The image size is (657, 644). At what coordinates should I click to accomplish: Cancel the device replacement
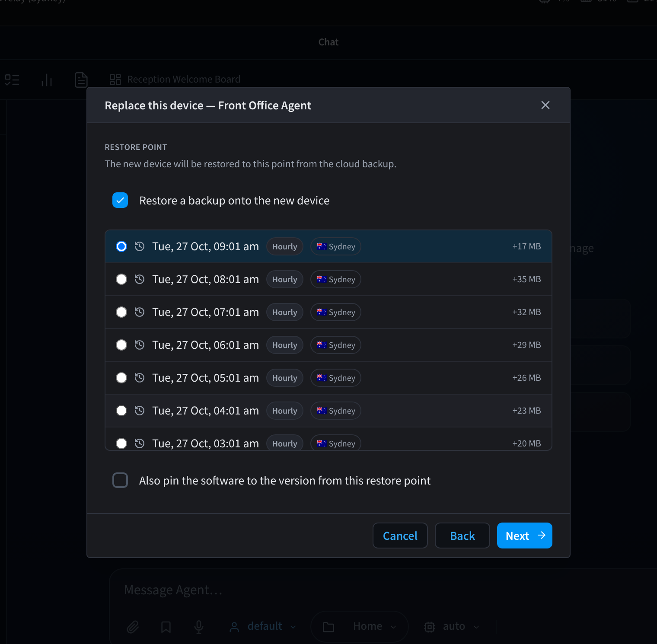tap(400, 536)
